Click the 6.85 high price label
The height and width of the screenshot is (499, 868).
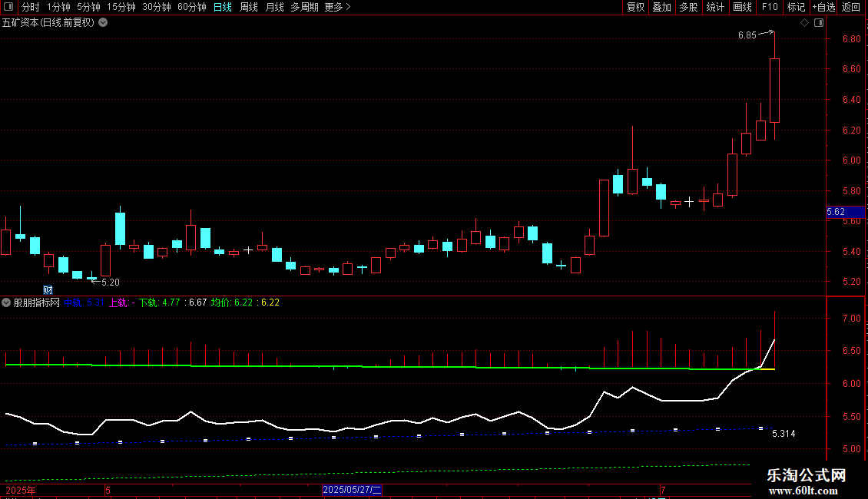click(x=747, y=35)
